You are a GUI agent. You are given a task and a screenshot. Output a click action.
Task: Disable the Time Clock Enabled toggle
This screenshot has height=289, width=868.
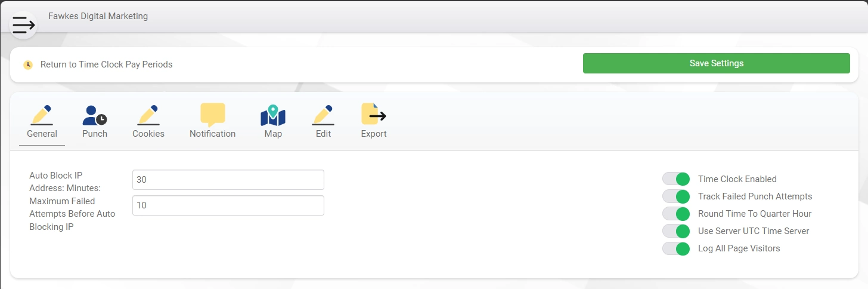tap(676, 179)
